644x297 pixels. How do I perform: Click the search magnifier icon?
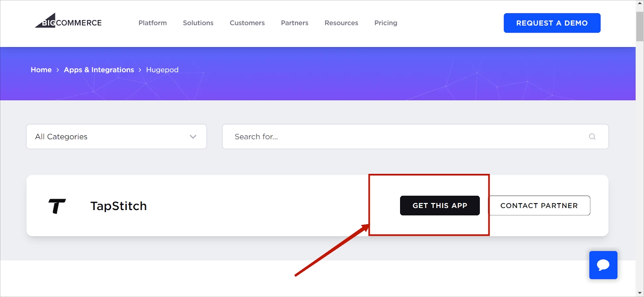pyautogui.click(x=592, y=137)
